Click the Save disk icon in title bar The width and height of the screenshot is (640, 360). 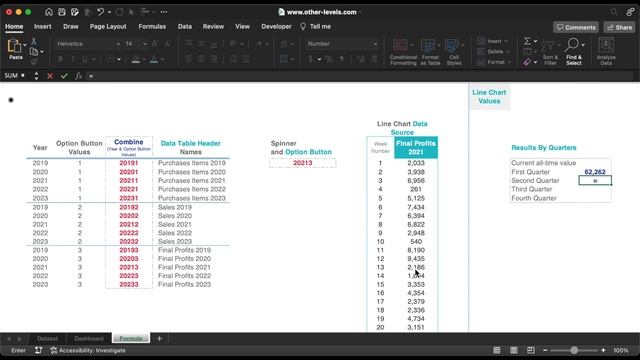(x=62, y=12)
